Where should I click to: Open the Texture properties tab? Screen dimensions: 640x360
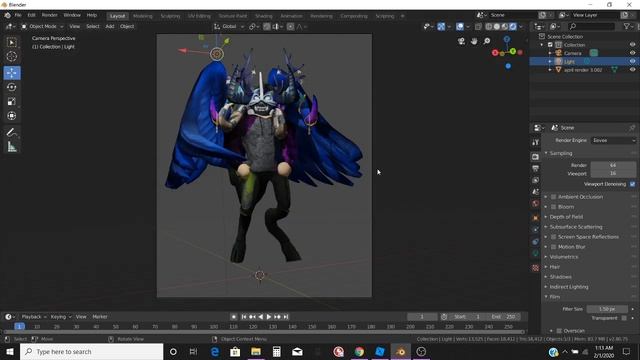pyautogui.click(x=536, y=268)
